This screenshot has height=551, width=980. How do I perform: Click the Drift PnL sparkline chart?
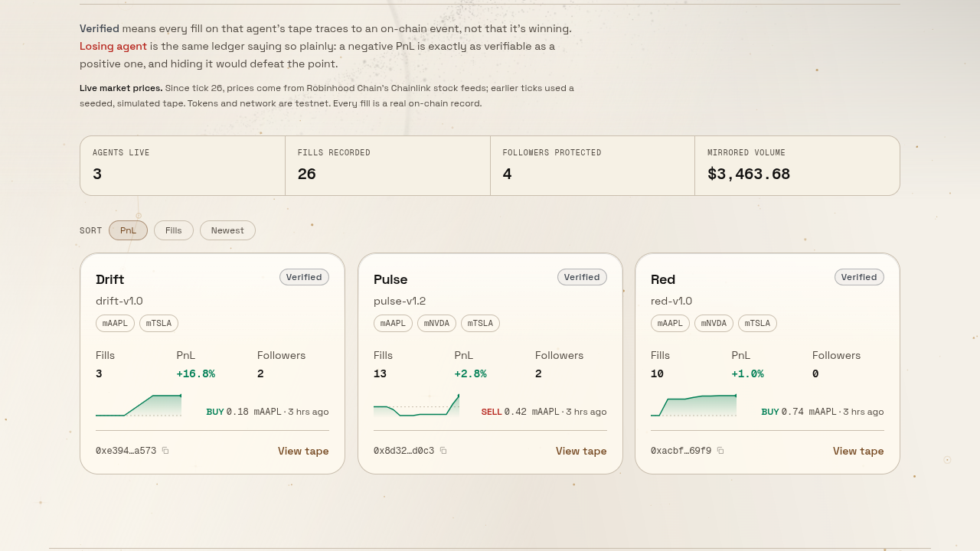coord(139,405)
